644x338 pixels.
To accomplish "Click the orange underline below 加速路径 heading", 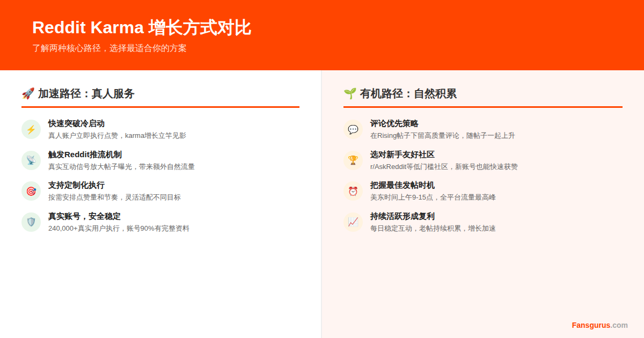I will click(x=161, y=107).
